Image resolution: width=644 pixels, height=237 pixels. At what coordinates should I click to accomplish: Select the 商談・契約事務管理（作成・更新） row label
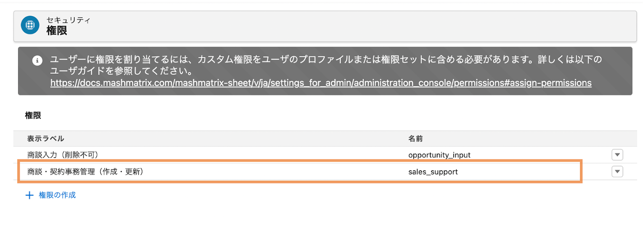point(85,172)
